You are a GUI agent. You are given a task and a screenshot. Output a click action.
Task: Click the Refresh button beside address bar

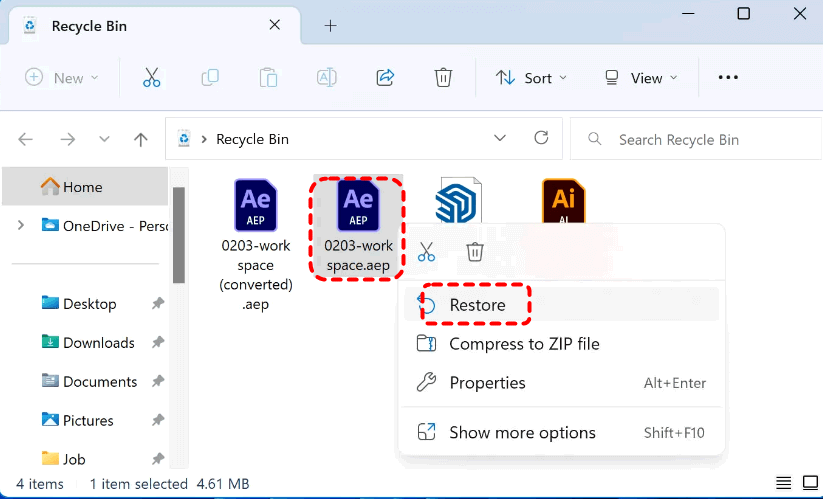point(541,138)
